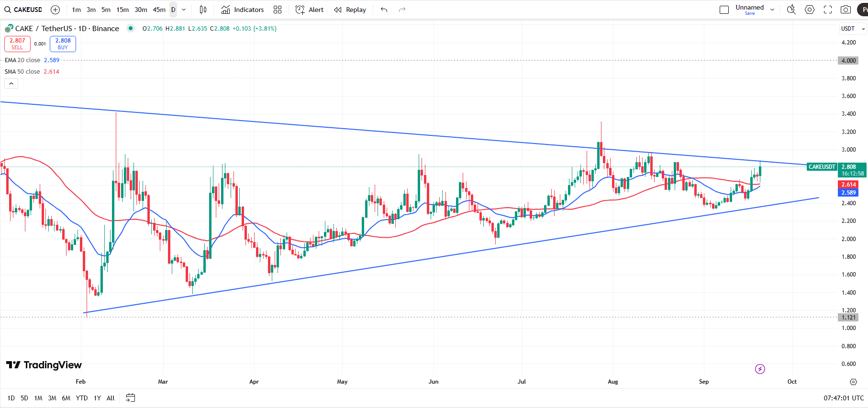
Task: Click the quick search icon
Action: pyautogui.click(x=791, y=10)
